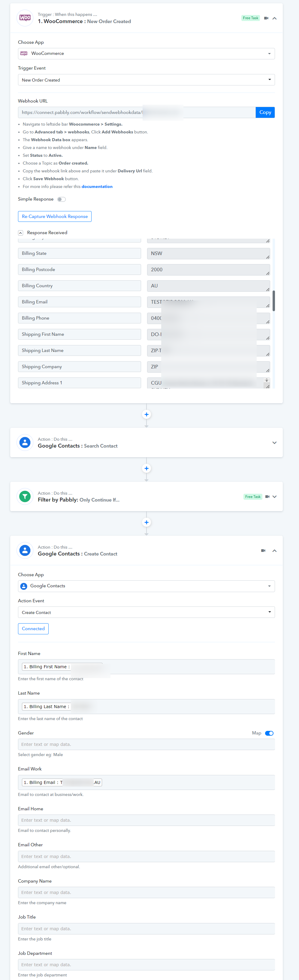Image resolution: width=299 pixels, height=980 pixels.
Task: Click the Gender input field
Action: 146,744
